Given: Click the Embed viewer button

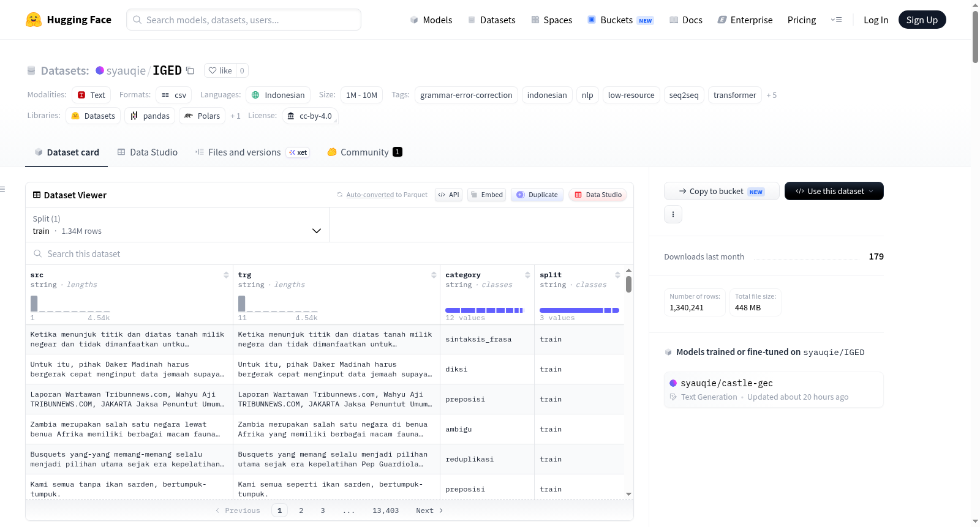Looking at the screenshot, I should [486, 195].
